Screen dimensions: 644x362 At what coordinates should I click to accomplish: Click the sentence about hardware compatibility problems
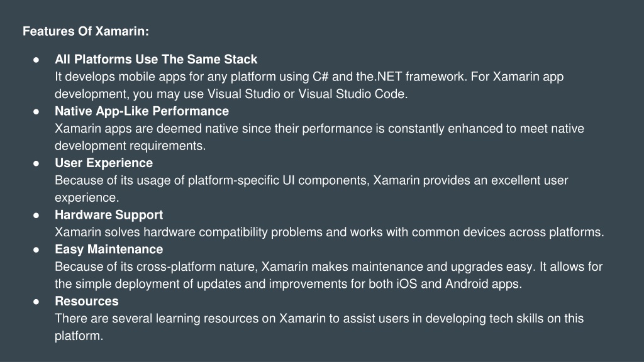coord(330,232)
